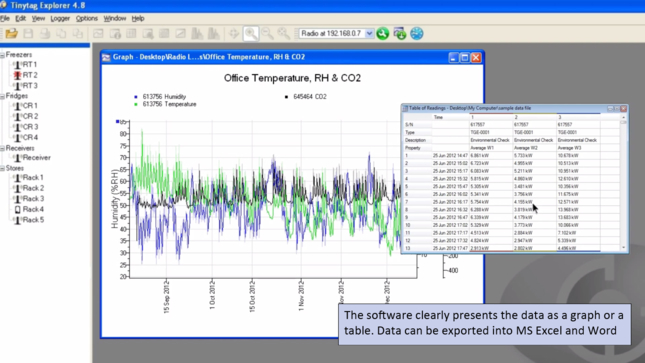The width and height of the screenshot is (645, 363).
Task: Close the Graph window
Action: click(476, 58)
